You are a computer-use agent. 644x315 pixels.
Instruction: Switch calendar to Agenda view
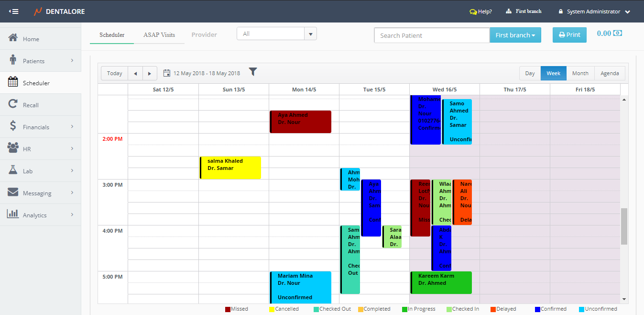610,73
